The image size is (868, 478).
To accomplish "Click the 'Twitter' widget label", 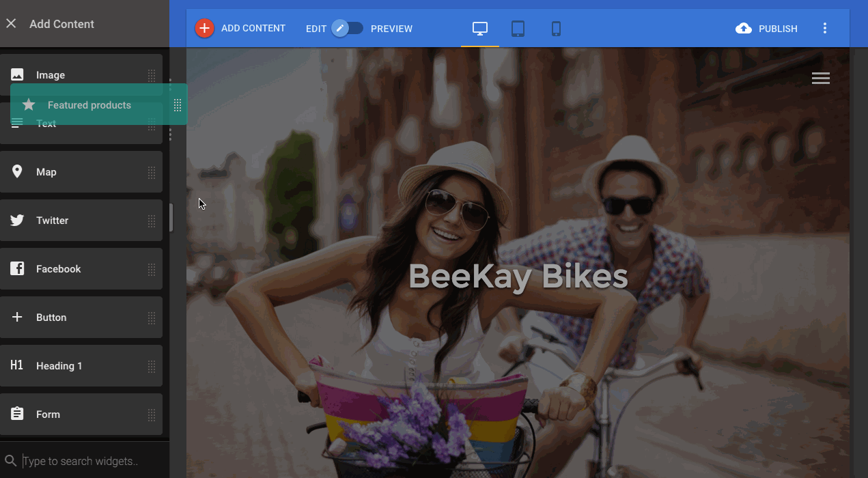I will pos(53,221).
